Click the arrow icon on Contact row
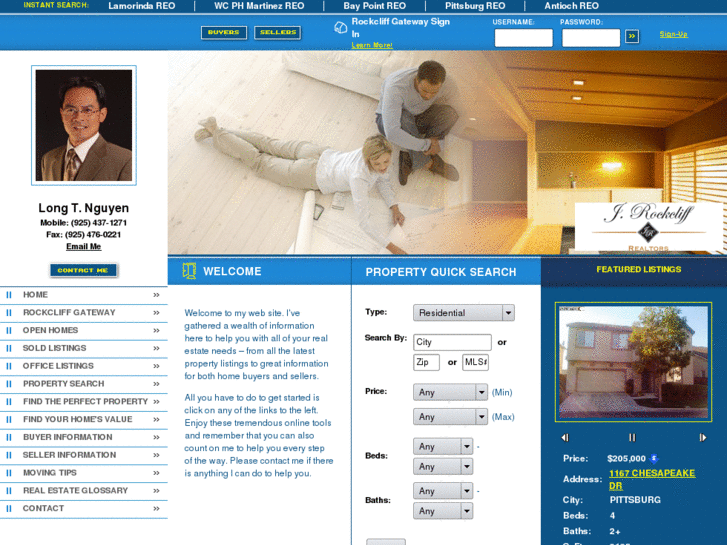The image size is (727, 545). 156,509
